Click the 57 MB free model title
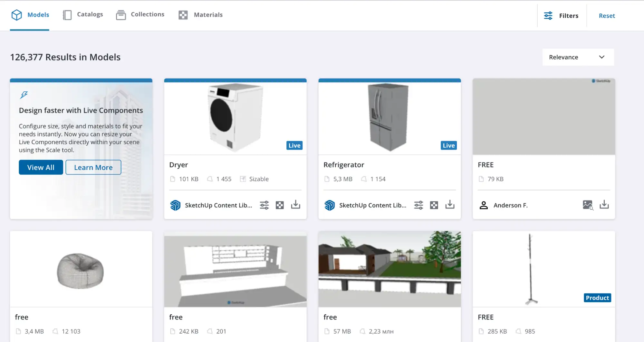644x342 pixels. (x=330, y=317)
